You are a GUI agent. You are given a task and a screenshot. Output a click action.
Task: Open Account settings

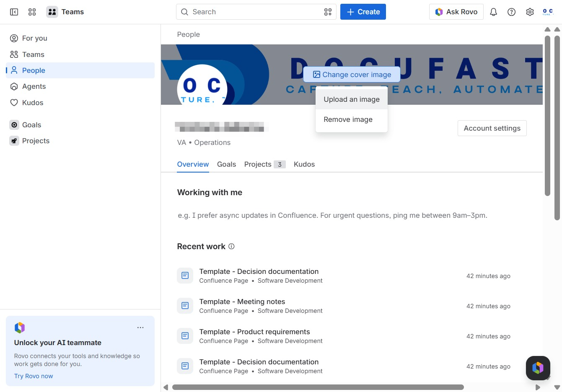[492, 128]
